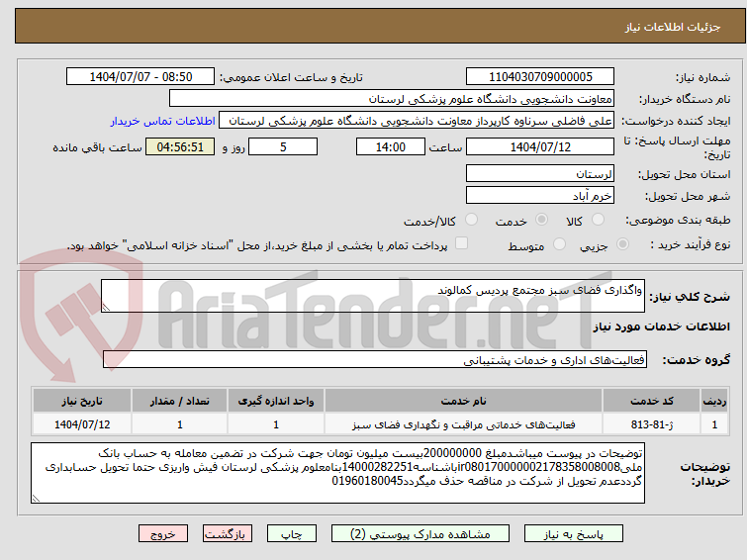Click the request creator name field
This screenshot has height=560, width=747.
pyautogui.click(x=417, y=121)
